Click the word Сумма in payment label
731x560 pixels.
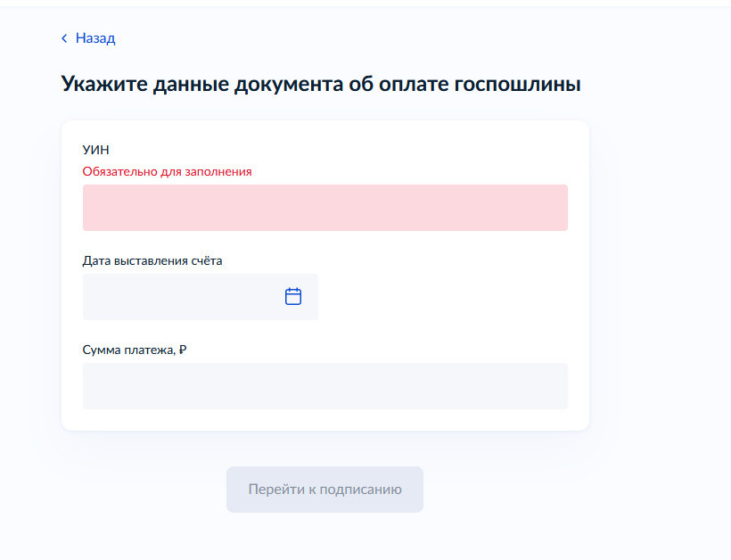point(102,350)
